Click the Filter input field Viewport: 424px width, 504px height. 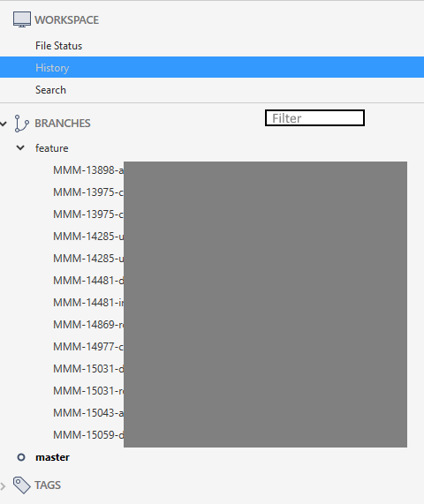click(x=314, y=118)
